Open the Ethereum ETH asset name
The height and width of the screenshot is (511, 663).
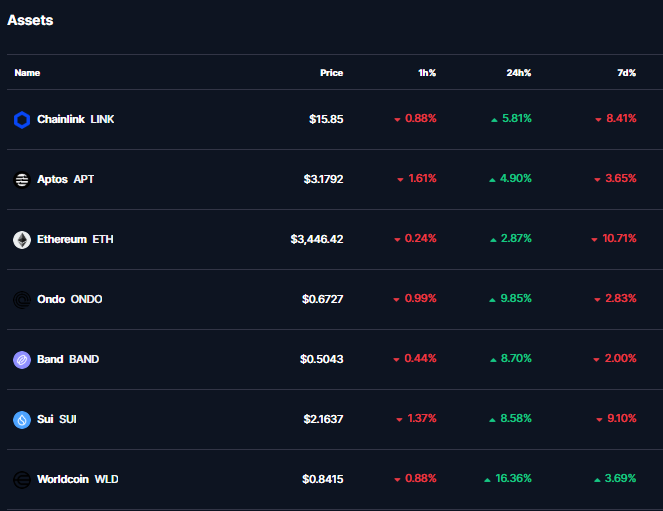pos(75,239)
